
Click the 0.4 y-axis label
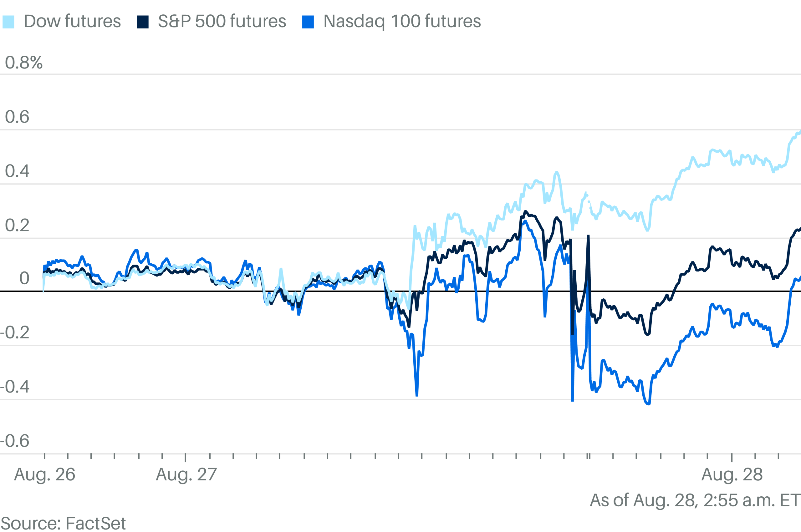pos(17,171)
